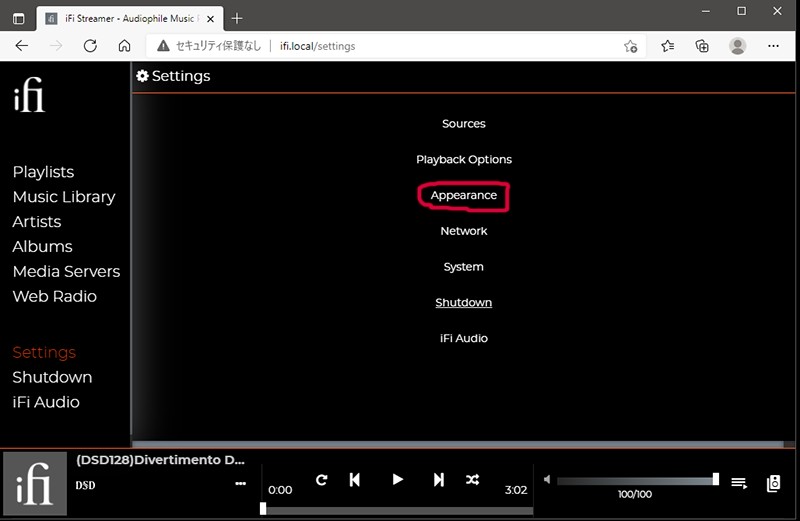800x521 pixels.
Task: Toggle shuffle playback mode
Action: [472, 480]
